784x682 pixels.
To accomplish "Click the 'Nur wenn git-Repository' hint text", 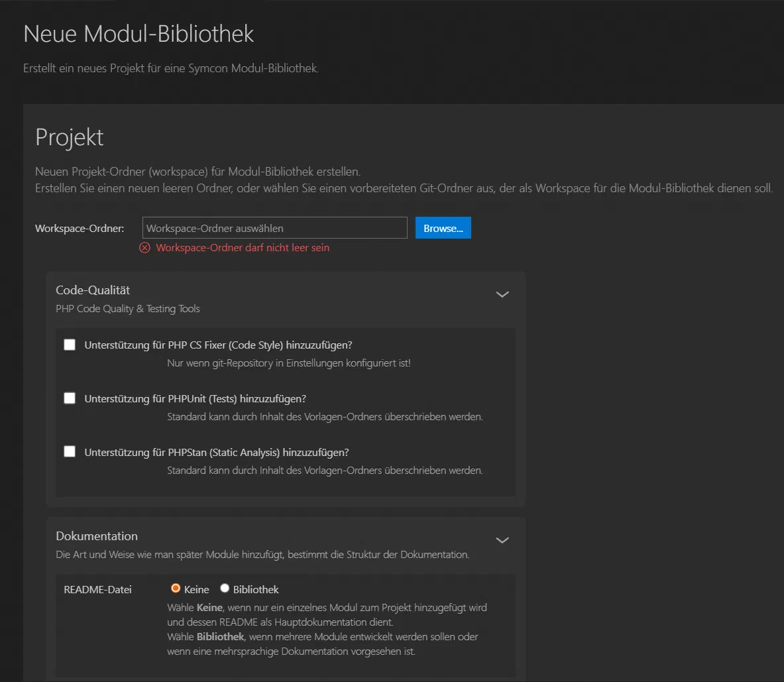I will tap(289, 363).
